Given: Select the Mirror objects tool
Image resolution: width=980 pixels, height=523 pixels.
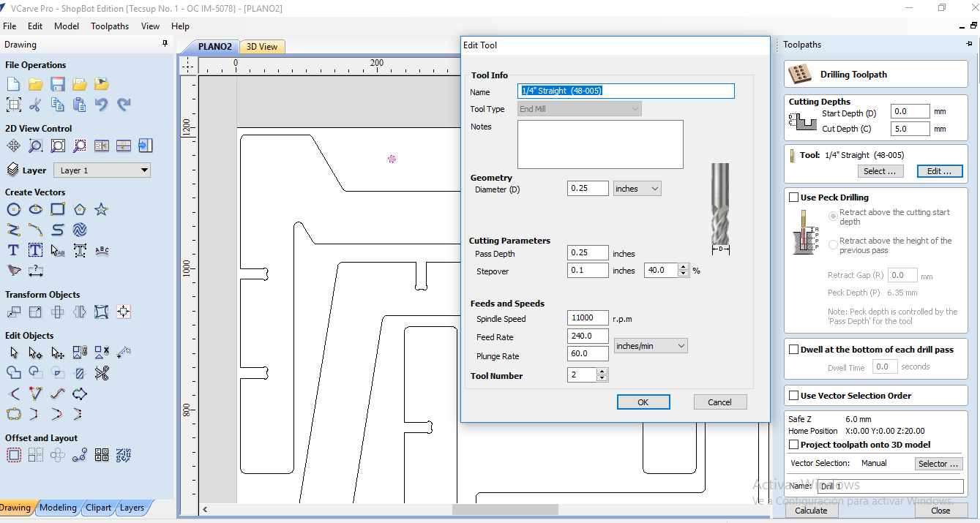Looking at the screenshot, I should (x=80, y=312).
